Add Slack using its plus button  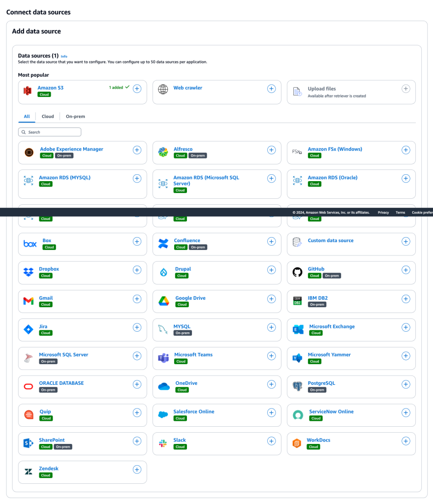(272, 441)
